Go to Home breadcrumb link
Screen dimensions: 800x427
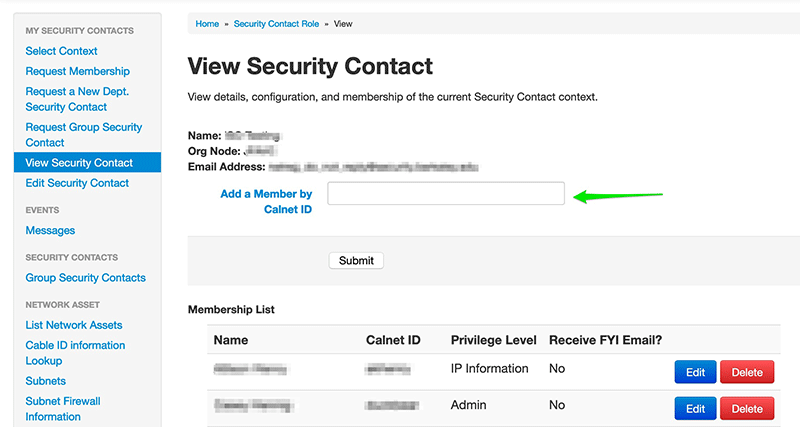tap(207, 24)
